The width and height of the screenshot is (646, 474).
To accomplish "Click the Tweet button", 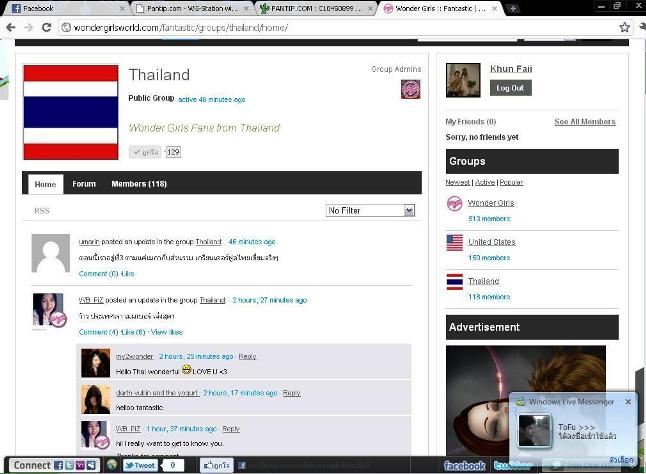I will [x=140, y=465].
